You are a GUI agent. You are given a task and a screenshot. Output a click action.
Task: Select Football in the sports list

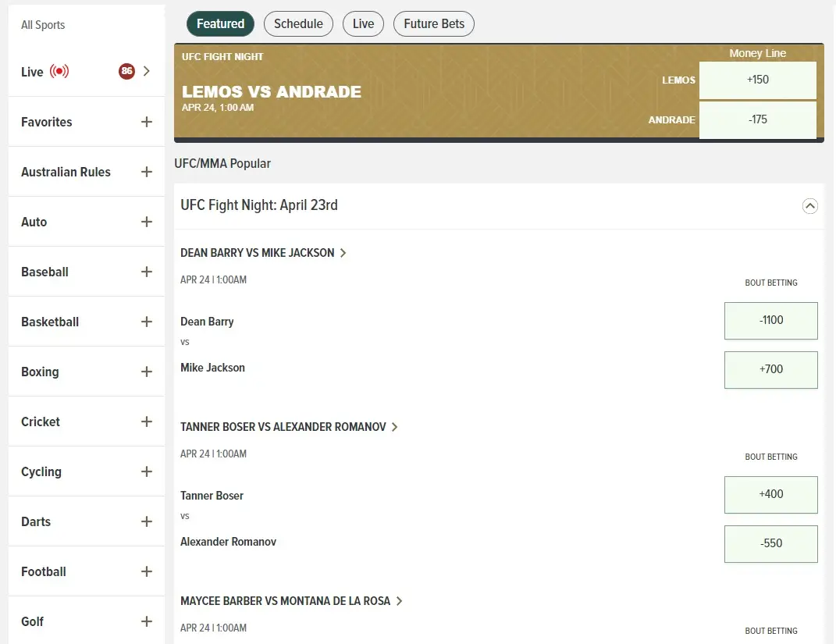pyautogui.click(x=44, y=571)
